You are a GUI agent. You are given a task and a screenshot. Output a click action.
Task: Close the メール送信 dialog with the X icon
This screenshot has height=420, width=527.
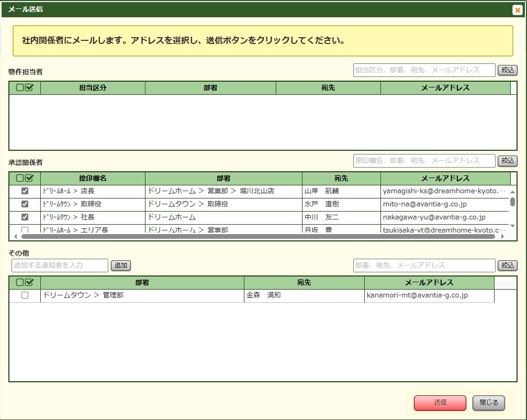coord(517,9)
